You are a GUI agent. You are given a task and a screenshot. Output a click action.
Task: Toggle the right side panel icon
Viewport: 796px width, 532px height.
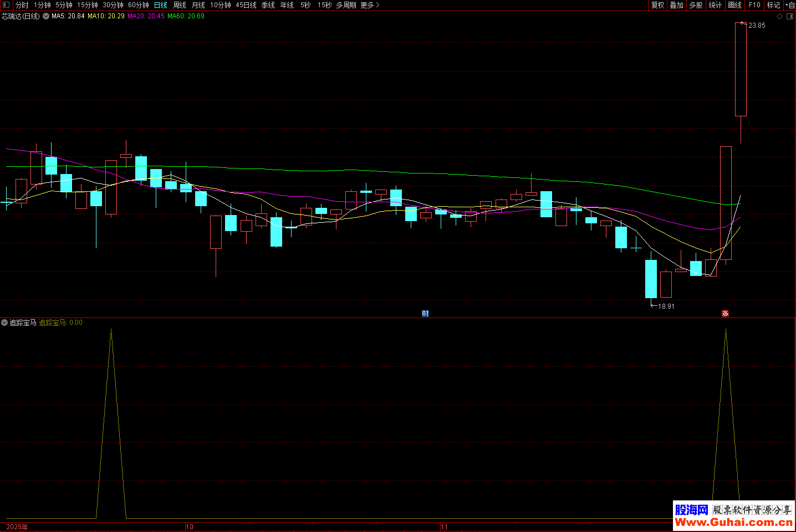click(x=790, y=17)
